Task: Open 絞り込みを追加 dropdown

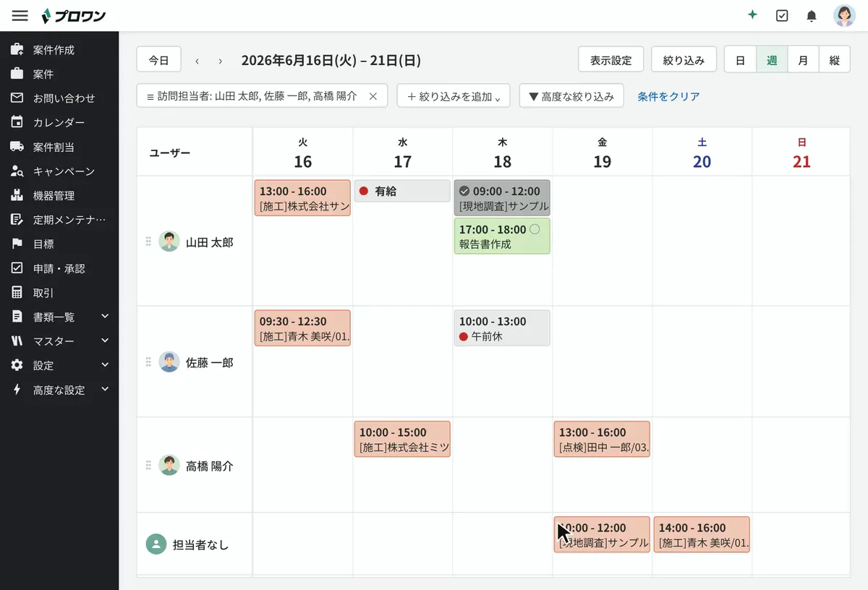Action: point(454,96)
